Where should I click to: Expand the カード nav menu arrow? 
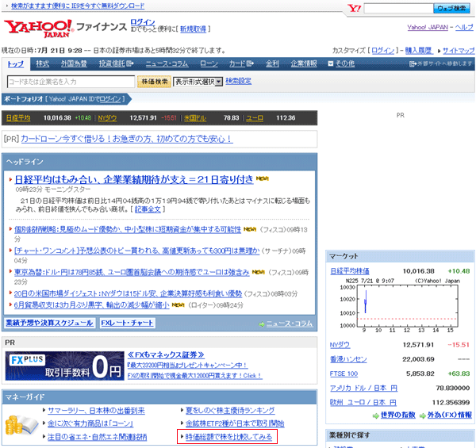coord(251,63)
